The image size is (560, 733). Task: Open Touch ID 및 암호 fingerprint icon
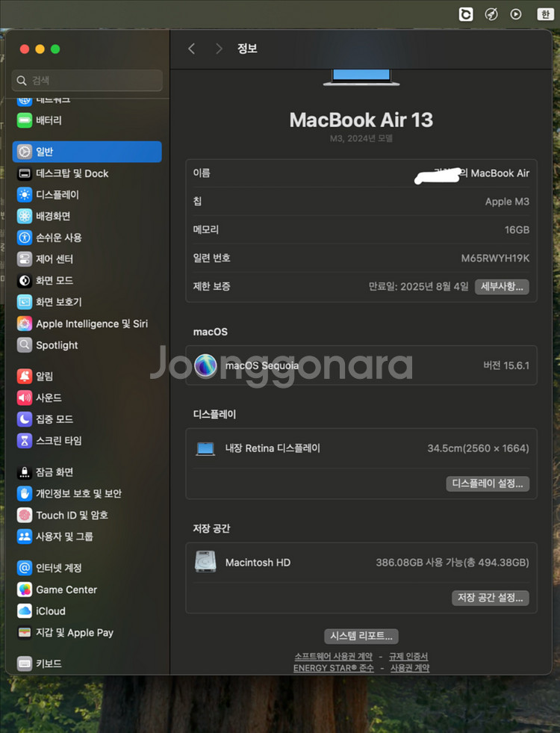pos(25,515)
